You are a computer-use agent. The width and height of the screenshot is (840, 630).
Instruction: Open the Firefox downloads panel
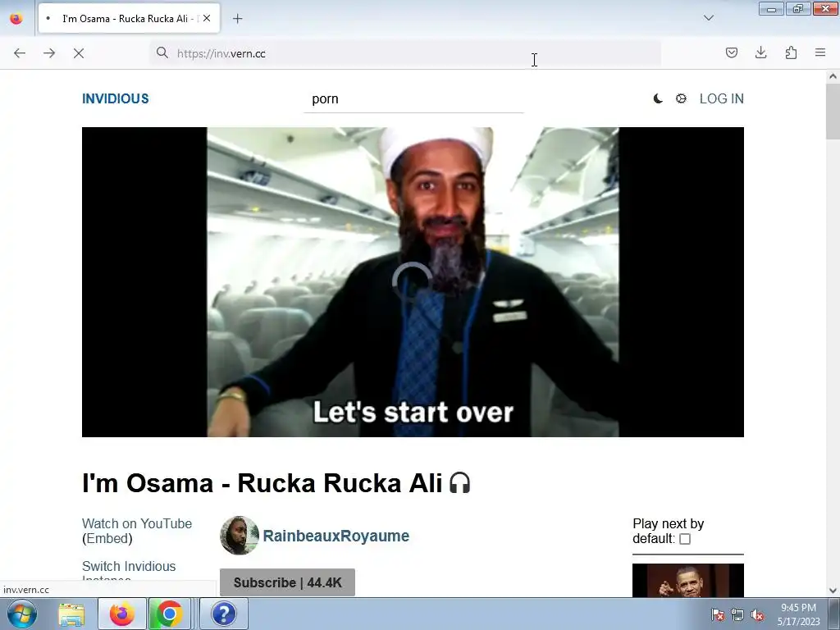(x=760, y=52)
